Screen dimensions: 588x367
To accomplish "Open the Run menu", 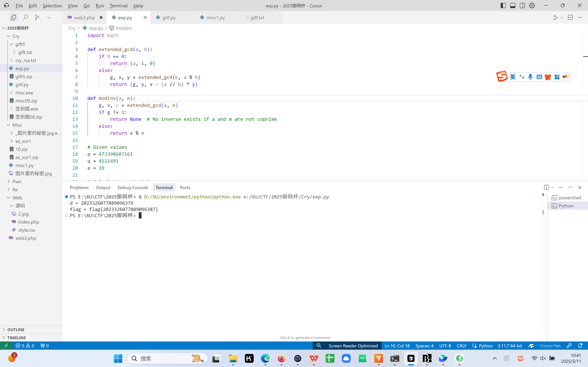I will click(100, 6).
